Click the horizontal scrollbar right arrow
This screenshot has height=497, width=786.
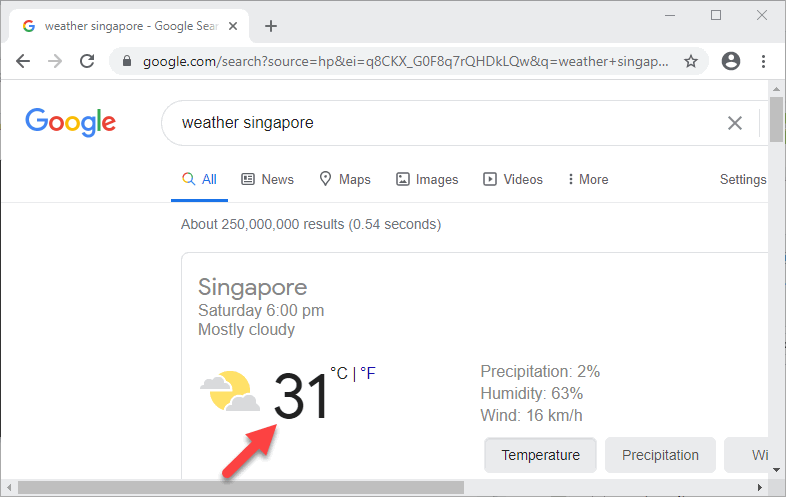(x=759, y=487)
